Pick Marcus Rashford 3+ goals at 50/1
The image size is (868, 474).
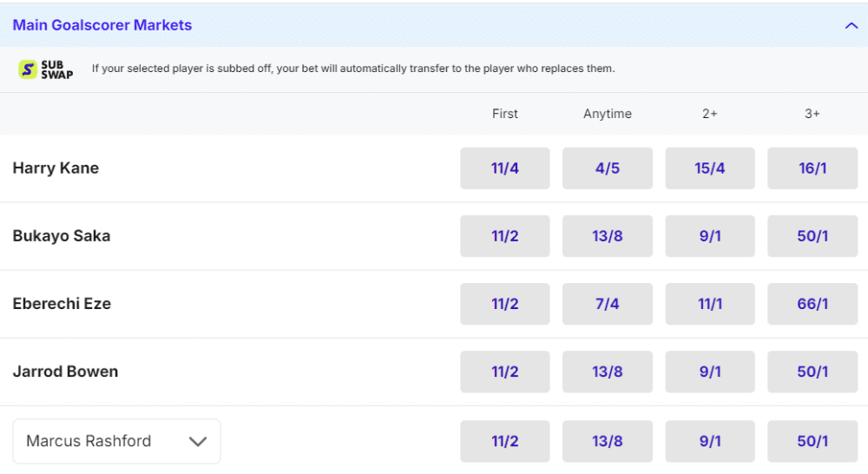coord(812,441)
